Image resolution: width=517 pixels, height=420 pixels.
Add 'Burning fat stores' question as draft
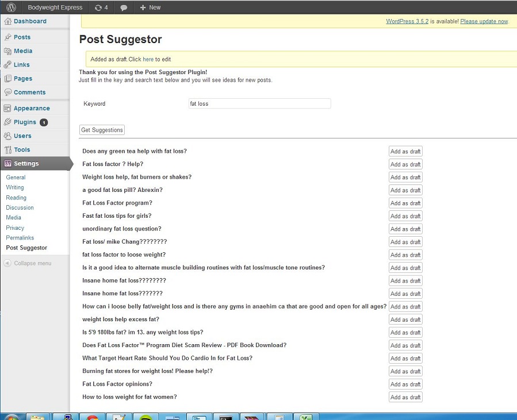405,371
